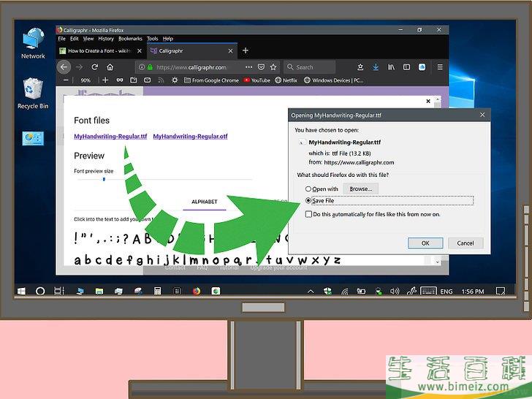Viewport: 532px width, 399px height.
Task: Reset the 90% zoom level indicator
Action: [x=85, y=80]
